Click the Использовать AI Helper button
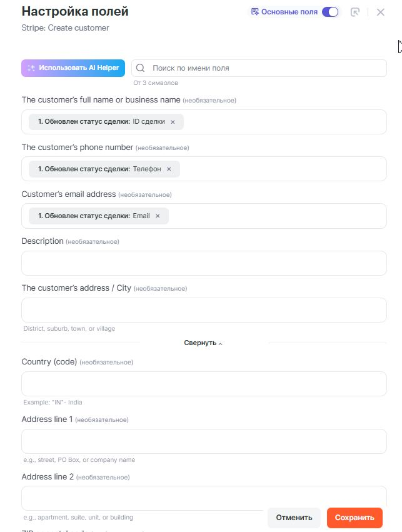 73,68
